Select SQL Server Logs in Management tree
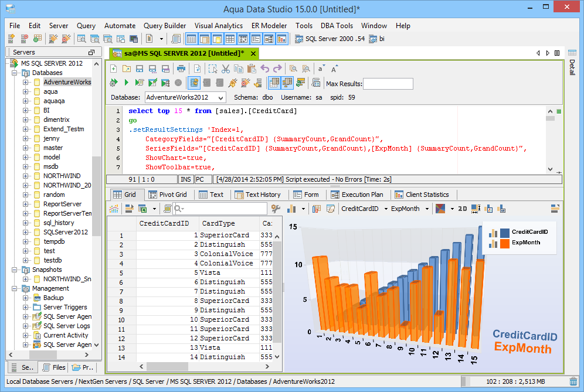The image size is (584, 392). click(67, 326)
